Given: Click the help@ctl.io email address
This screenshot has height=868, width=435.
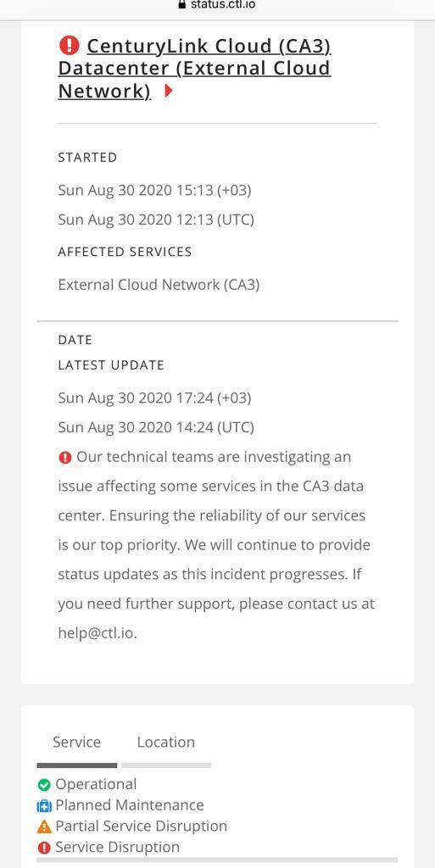Looking at the screenshot, I should 97,633.
